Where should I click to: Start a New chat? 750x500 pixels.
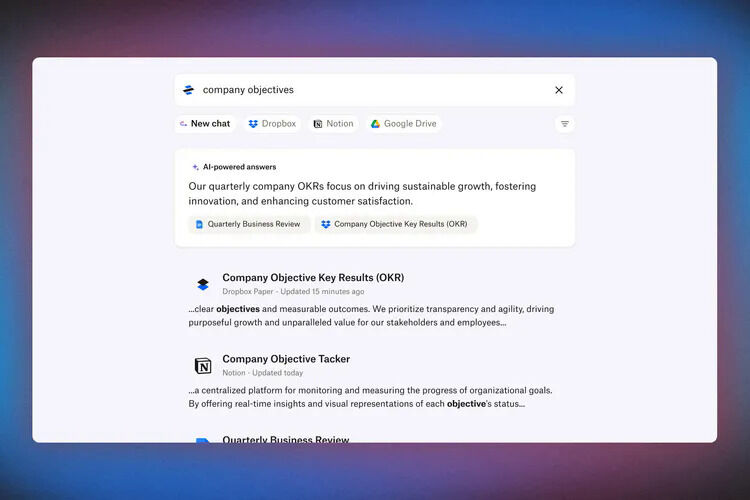(x=204, y=124)
